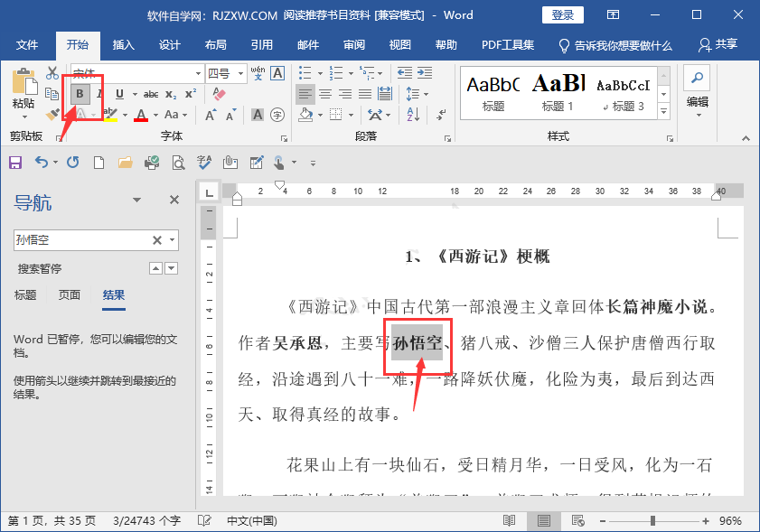Toggle underline formatting
The height and width of the screenshot is (532, 760).
(119, 94)
